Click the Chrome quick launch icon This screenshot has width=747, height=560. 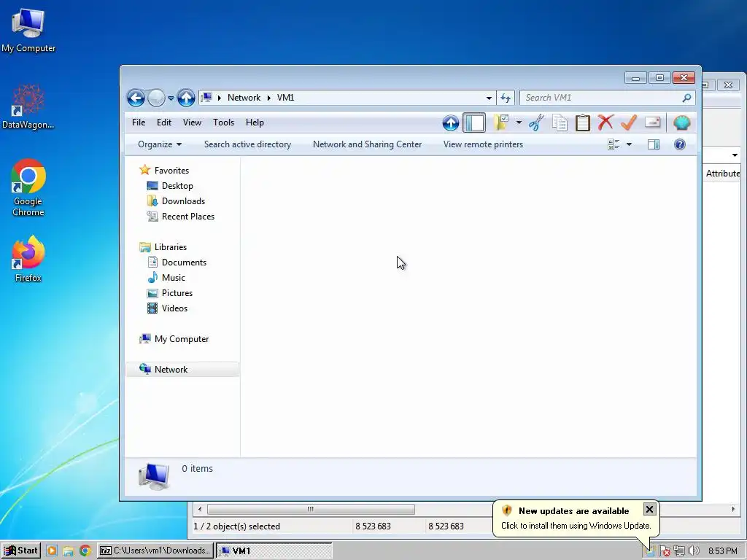(85, 551)
